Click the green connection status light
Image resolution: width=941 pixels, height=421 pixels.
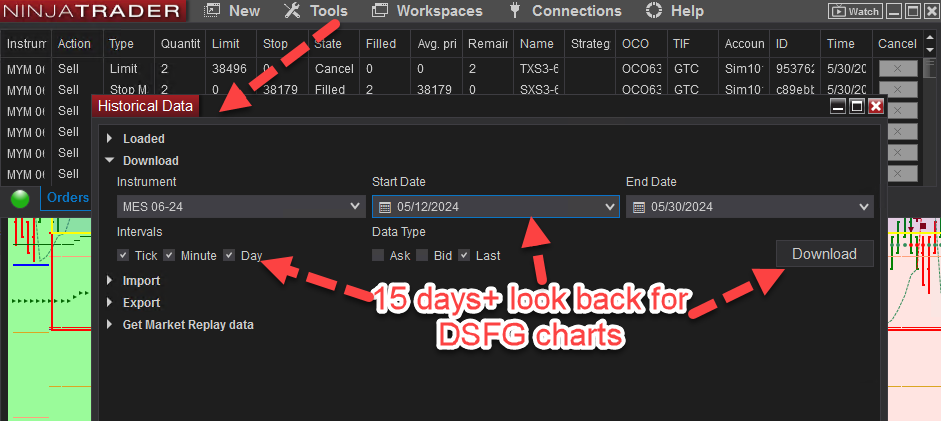point(20,199)
